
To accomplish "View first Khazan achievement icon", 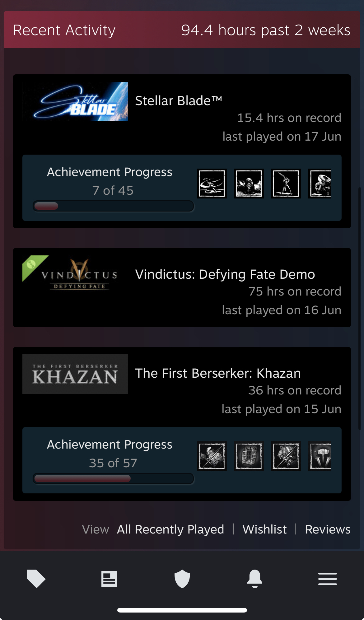I will pos(212,456).
